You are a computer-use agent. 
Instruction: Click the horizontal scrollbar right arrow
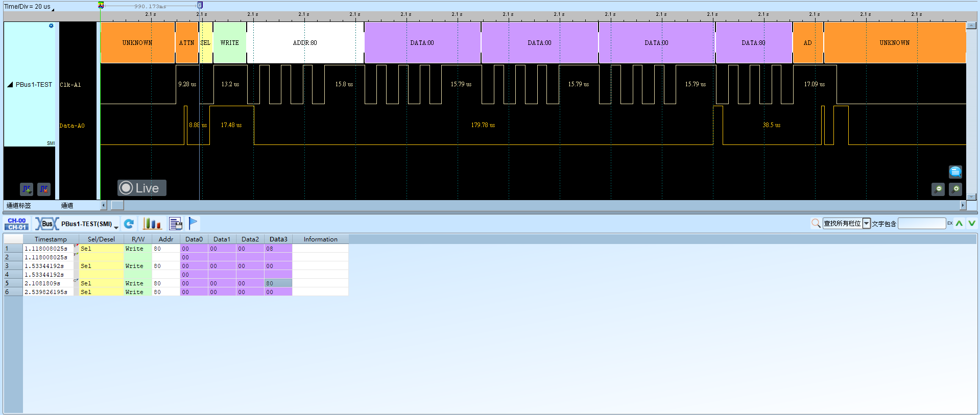[x=963, y=205]
